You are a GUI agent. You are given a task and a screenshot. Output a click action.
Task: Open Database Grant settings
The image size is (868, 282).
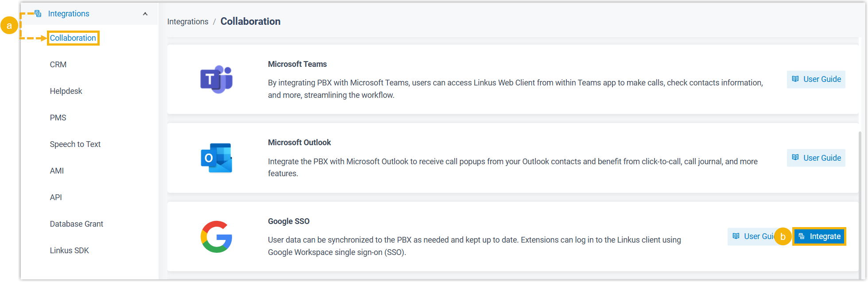tap(77, 224)
